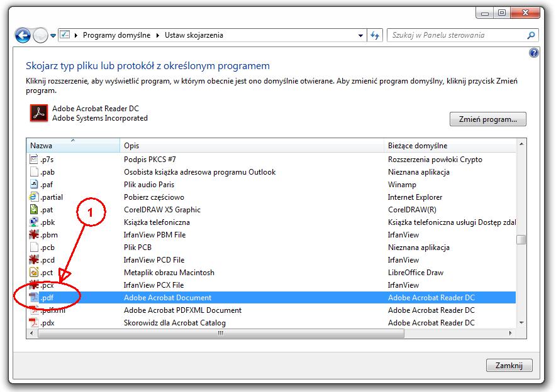
Task: Click Winamp default program cell
Action: [402, 185]
